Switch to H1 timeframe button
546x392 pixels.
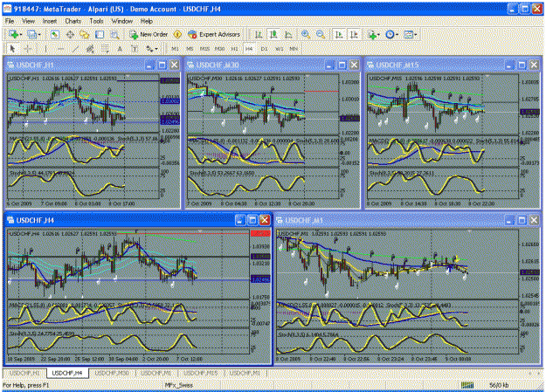point(234,49)
